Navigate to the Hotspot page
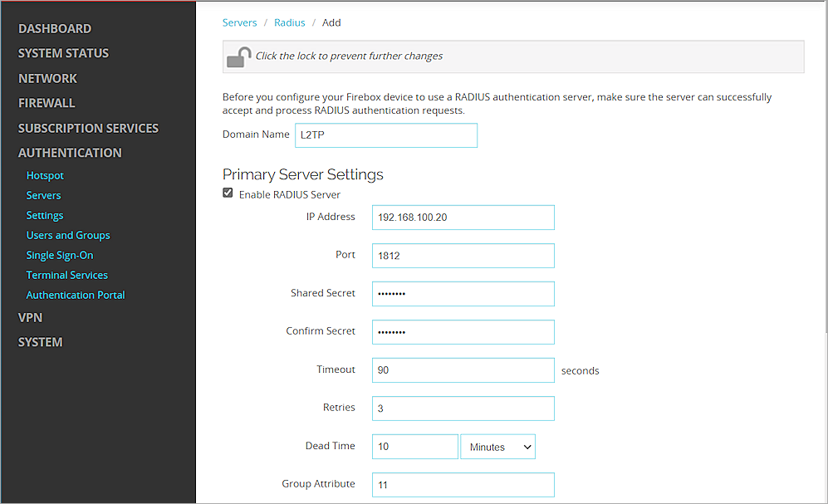 [45, 176]
